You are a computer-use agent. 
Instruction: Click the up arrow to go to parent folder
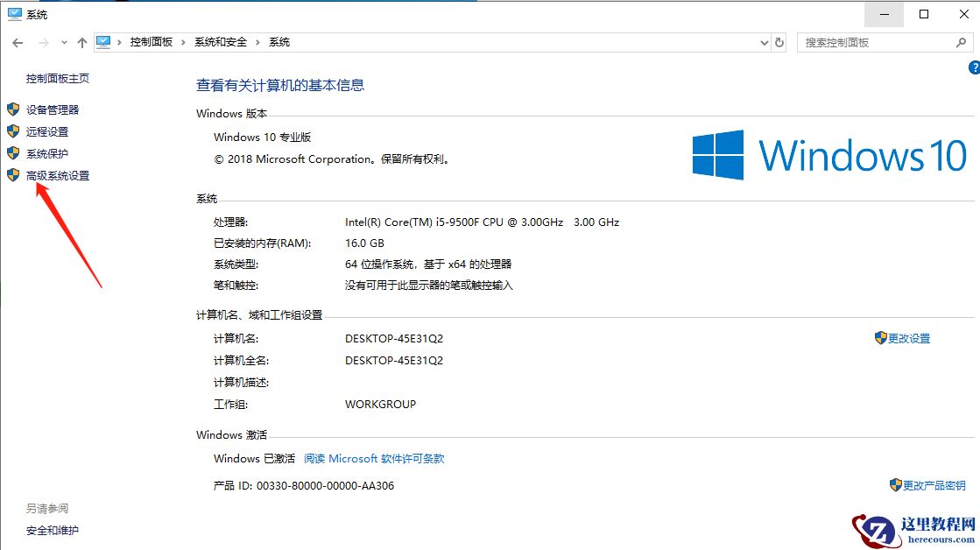pos(81,41)
